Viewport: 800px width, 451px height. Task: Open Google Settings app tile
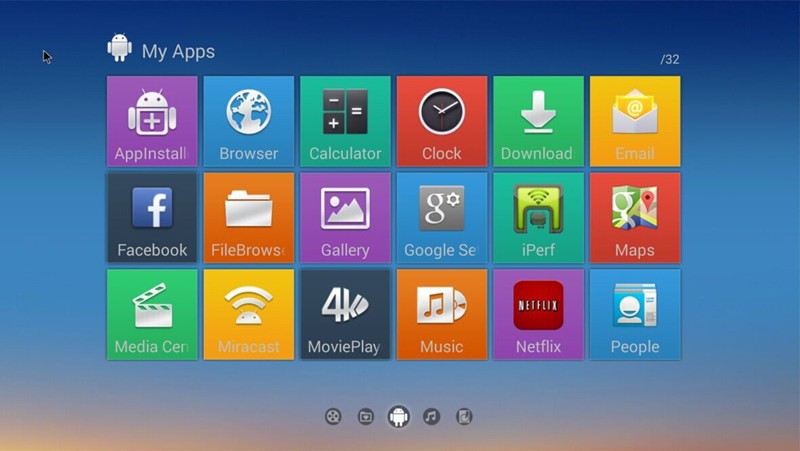pos(441,217)
